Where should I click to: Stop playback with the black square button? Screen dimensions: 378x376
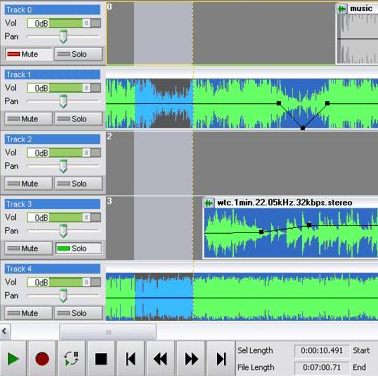click(x=101, y=359)
